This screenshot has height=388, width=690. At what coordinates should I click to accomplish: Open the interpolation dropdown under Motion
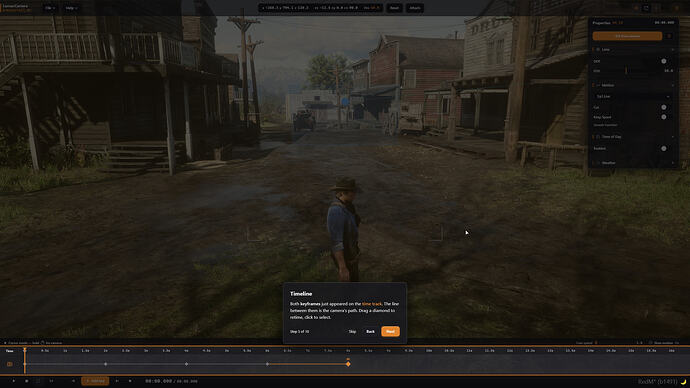[632, 96]
